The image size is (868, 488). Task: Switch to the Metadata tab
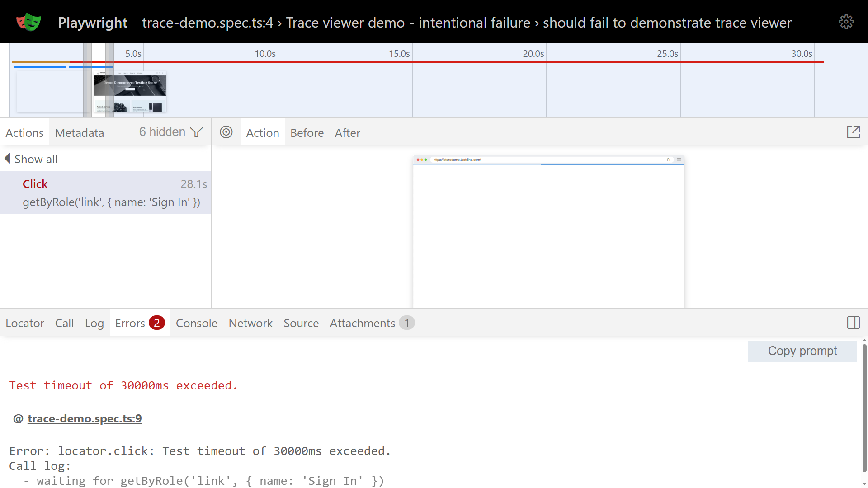(79, 133)
